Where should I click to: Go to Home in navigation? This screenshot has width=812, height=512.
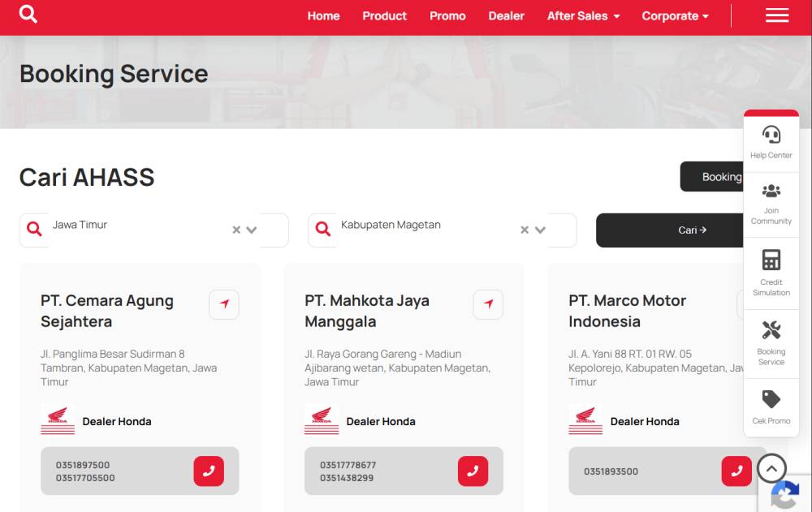point(324,16)
